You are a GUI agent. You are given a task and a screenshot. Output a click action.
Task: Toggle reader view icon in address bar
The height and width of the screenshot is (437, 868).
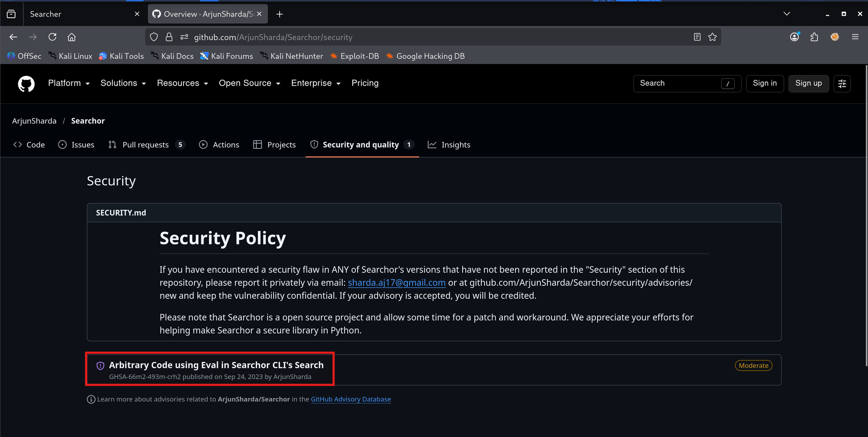(697, 37)
